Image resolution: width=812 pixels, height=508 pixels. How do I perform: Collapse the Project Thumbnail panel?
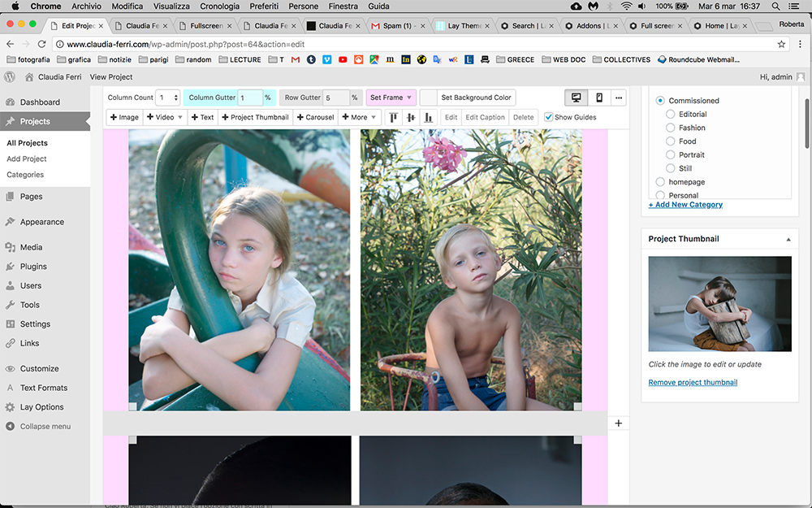point(788,239)
